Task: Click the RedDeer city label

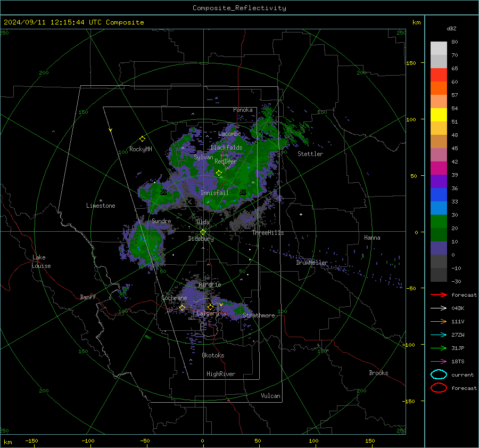Action: (x=226, y=161)
